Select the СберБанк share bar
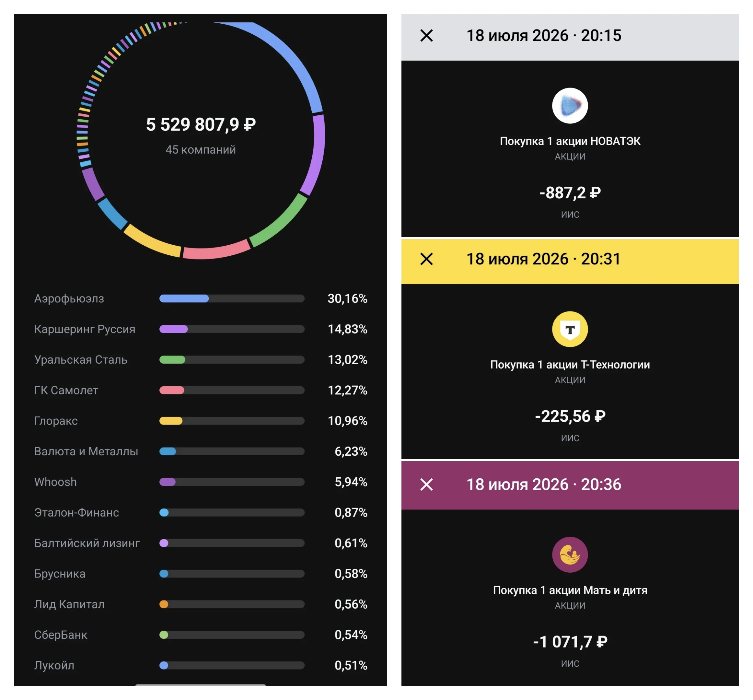The image size is (753, 700). click(232, 635)
